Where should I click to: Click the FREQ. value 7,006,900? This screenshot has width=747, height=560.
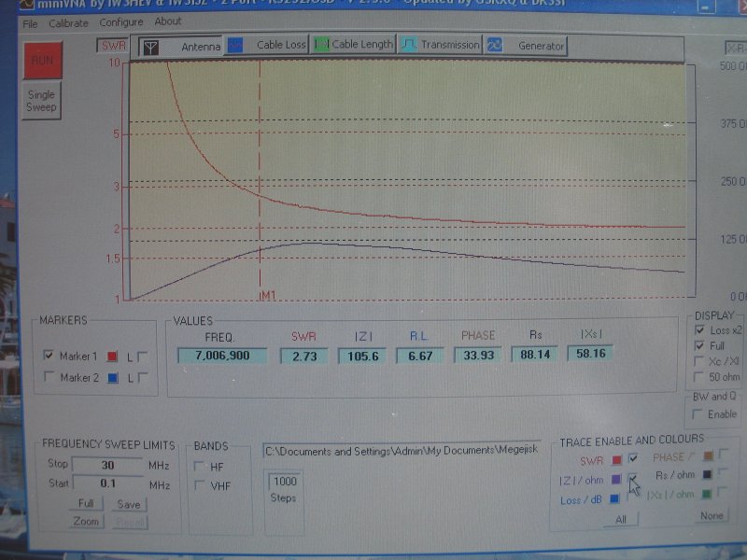coord(222,356)
